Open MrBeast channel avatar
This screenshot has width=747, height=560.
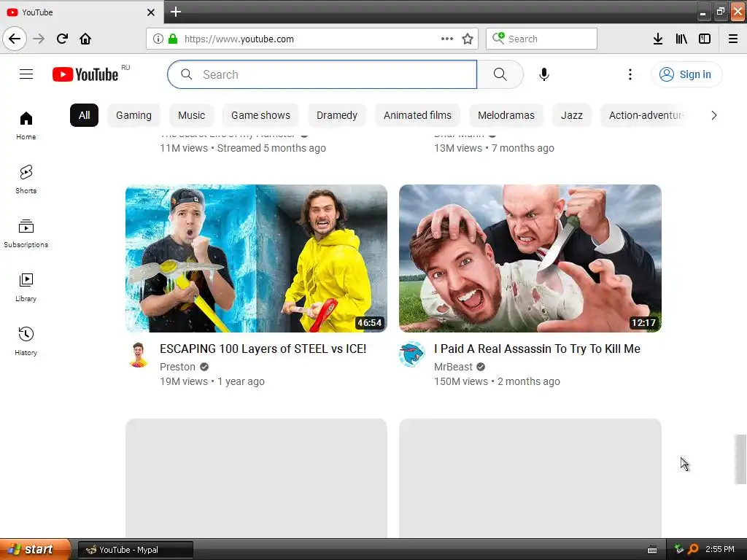(x=412, y=354)
